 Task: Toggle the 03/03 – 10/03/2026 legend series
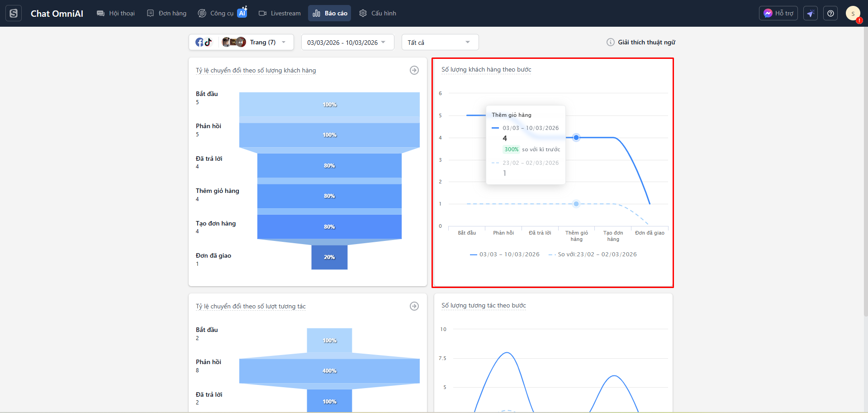(x=505, y=255)
